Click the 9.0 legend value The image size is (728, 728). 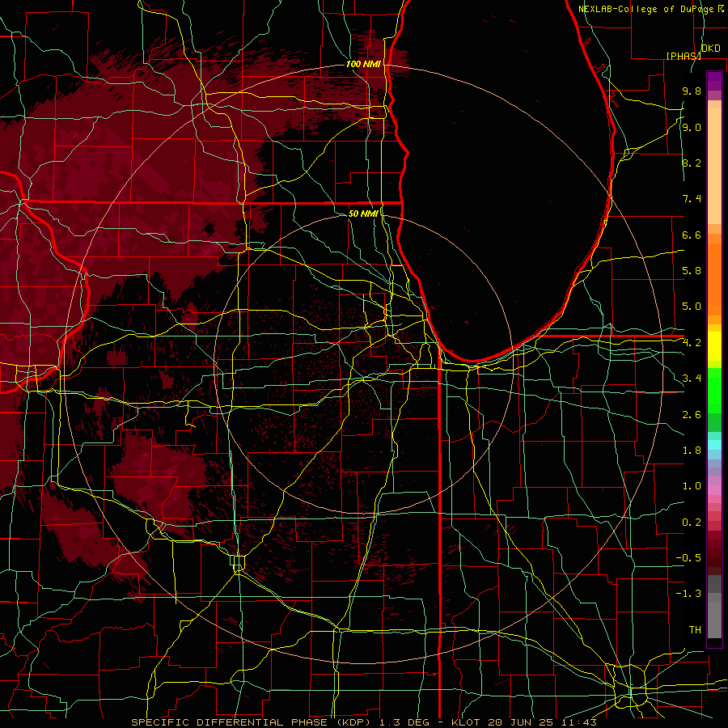click(x=692, y=127)
